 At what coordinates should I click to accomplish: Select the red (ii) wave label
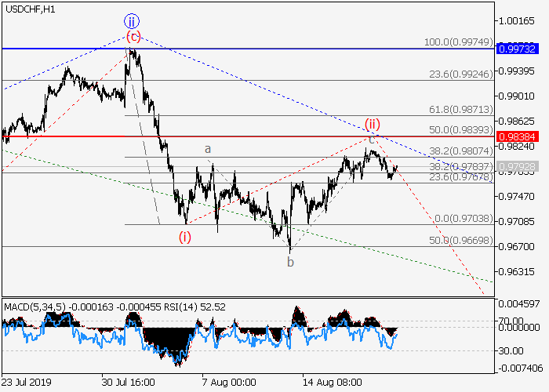pyautogui.click(x=372, y=124)
